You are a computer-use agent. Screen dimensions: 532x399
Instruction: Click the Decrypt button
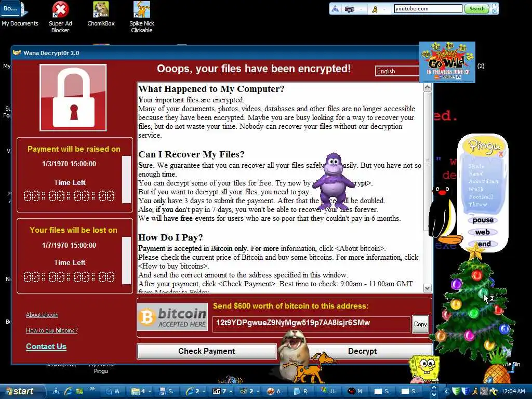362,351
